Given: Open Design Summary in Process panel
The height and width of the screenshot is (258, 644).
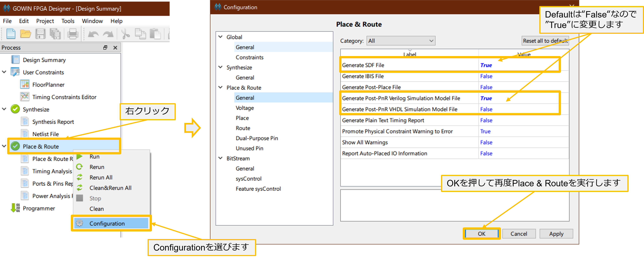Looking at the screenshot, I should coord(44,60).
